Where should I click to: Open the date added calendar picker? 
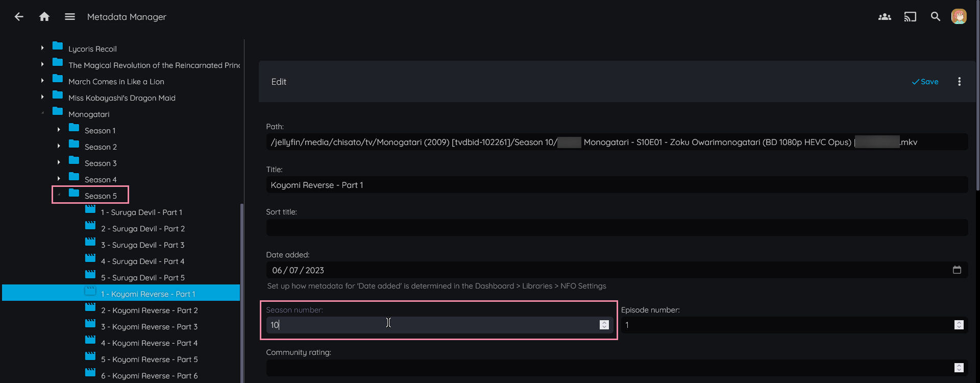click(957, 270)
